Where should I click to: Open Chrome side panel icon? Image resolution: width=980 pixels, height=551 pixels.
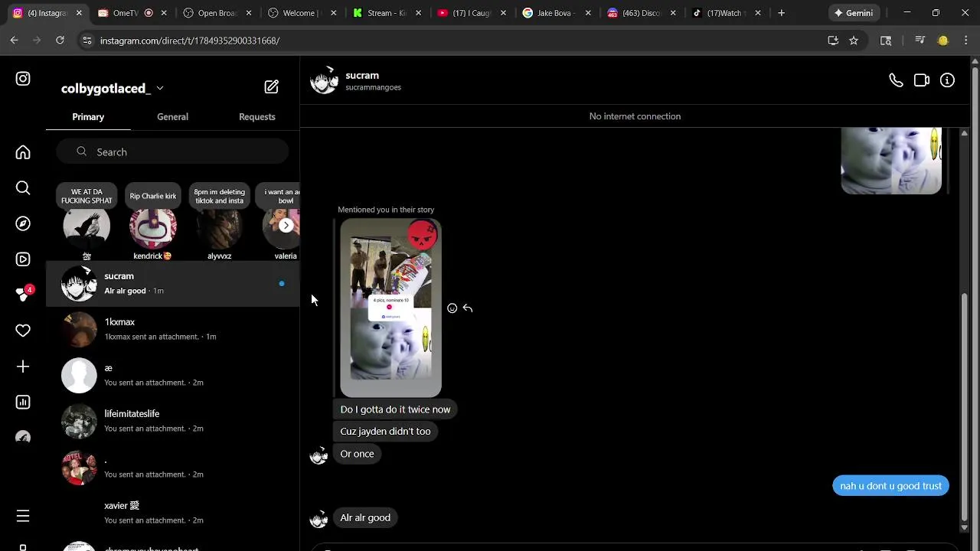coord(886,41)
